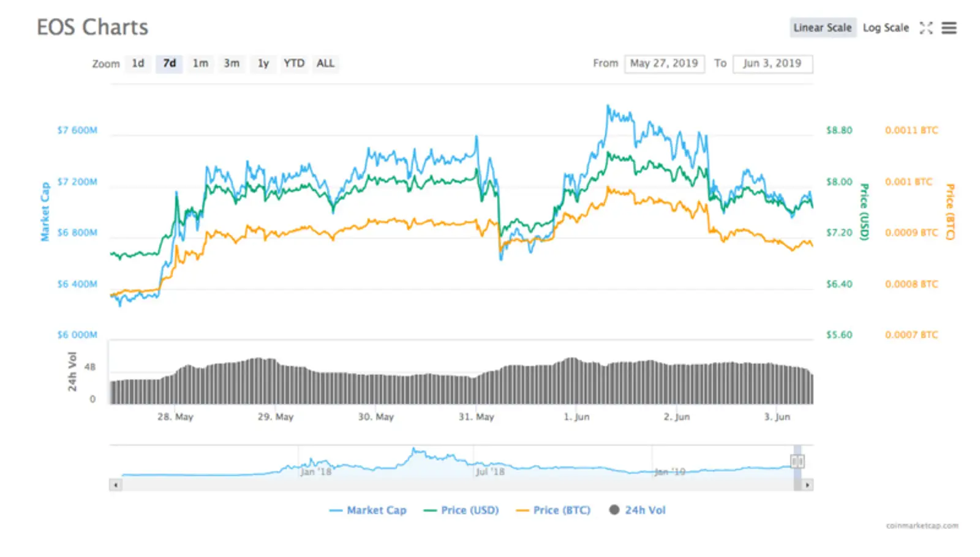Viewport: 980px width, 557px height.
Task: Switch to Log Scale
Action: (x=885, y=28)
